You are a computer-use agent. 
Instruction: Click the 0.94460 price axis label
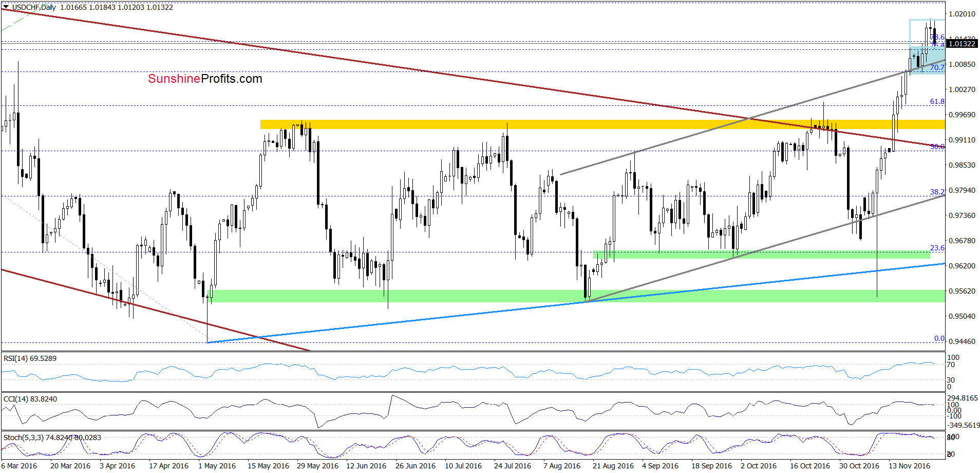[x=962, y=341]
